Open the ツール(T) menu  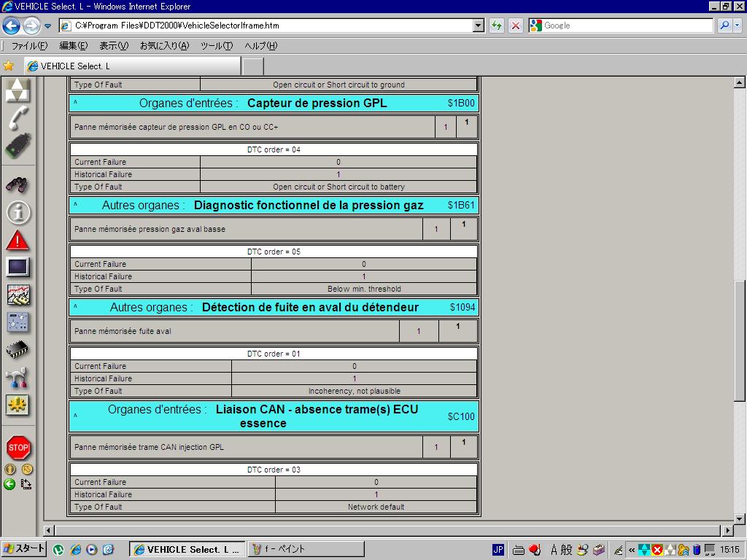pyautogui.click(x=217, y=46)
